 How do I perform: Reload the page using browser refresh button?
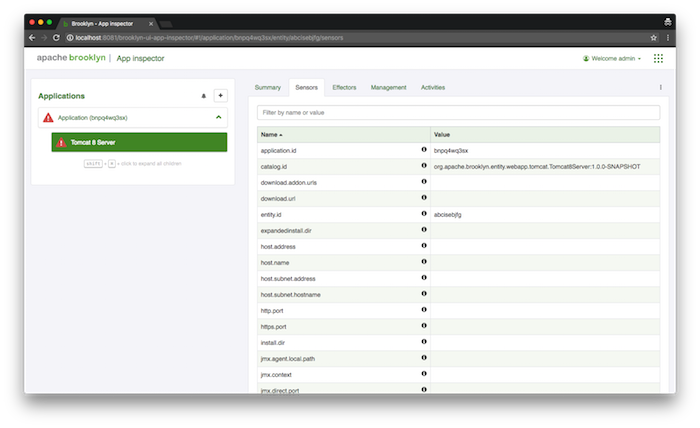(x=58, y=37)
